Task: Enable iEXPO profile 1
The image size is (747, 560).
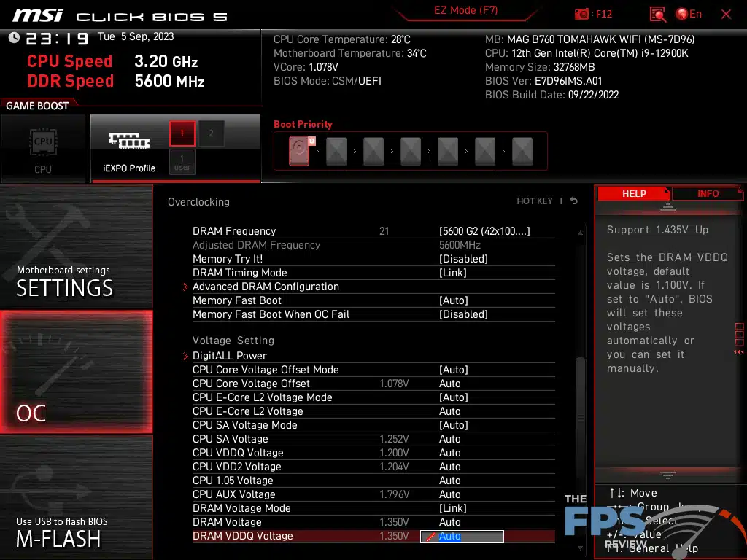Action: (x=182, y=133)
